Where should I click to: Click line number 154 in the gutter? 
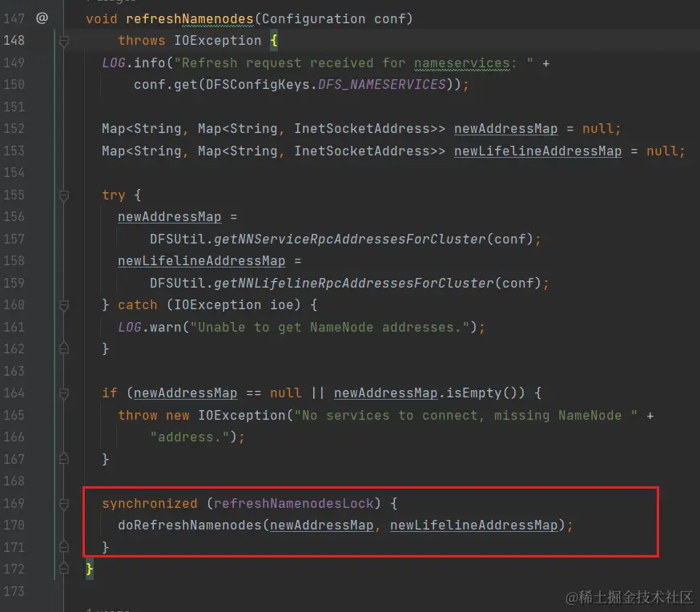[14, 173]
